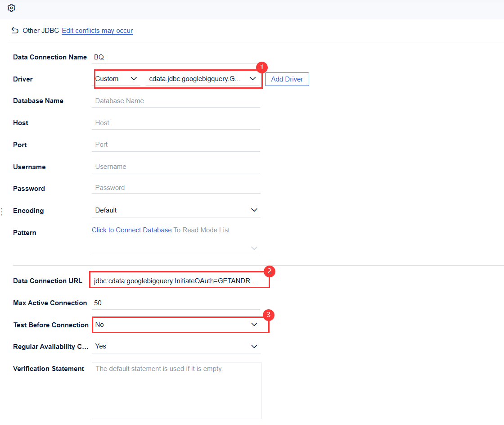Image resolution: width=504 pixels, height=425 pixels.
Task: Click the Max Active Connection field showing 50
Action: click(x=176, y=303)
